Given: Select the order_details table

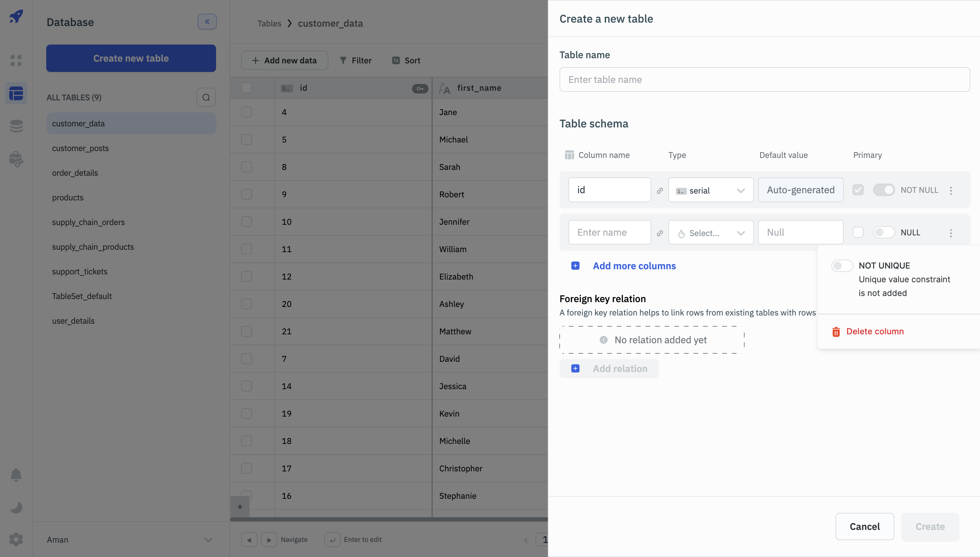Looking at the screenshot, I should pos(75,173).
